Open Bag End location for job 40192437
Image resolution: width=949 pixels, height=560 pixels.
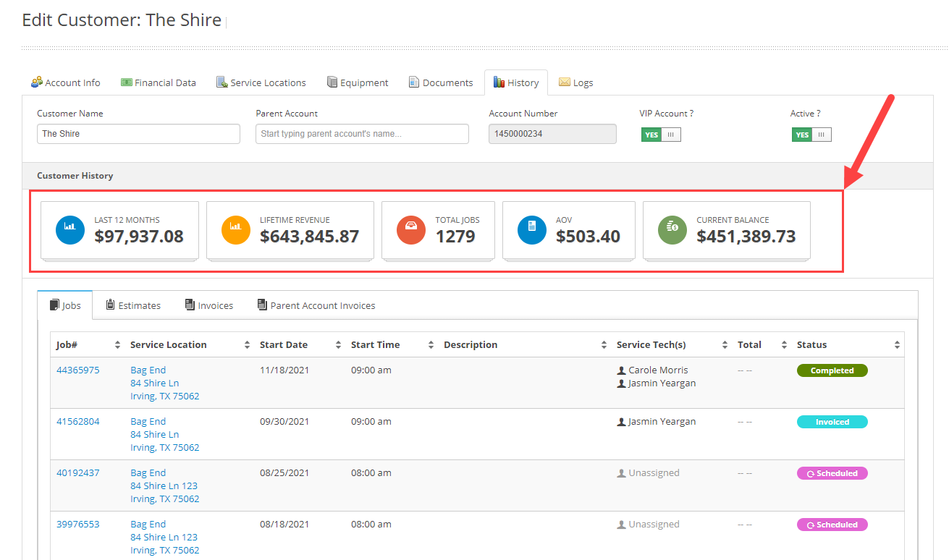click(148, 473)
